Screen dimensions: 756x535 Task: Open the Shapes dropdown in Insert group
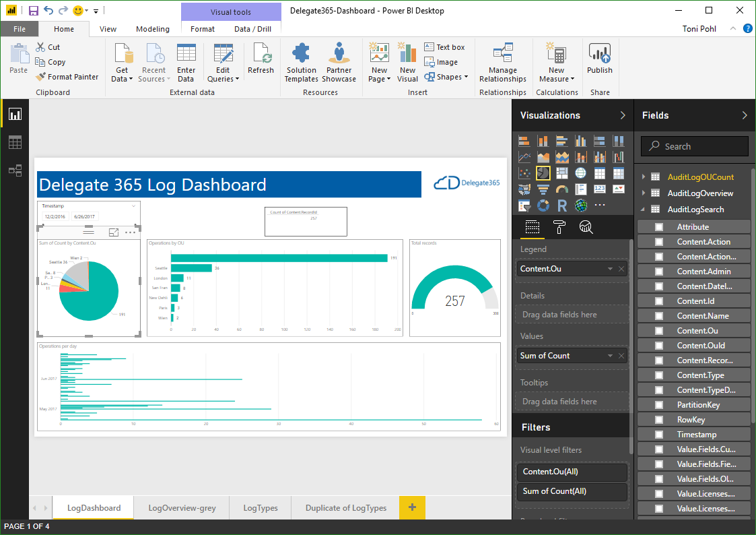click(467, 77)
